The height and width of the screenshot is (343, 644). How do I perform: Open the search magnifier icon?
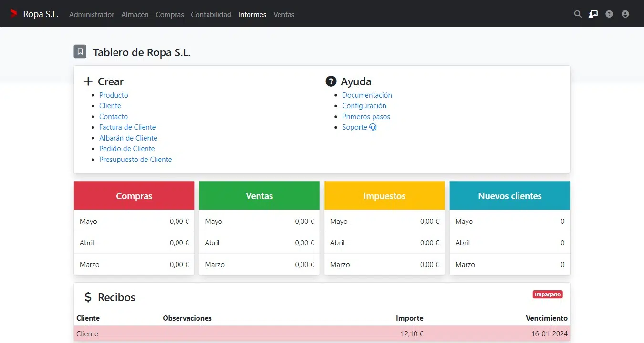578,14
